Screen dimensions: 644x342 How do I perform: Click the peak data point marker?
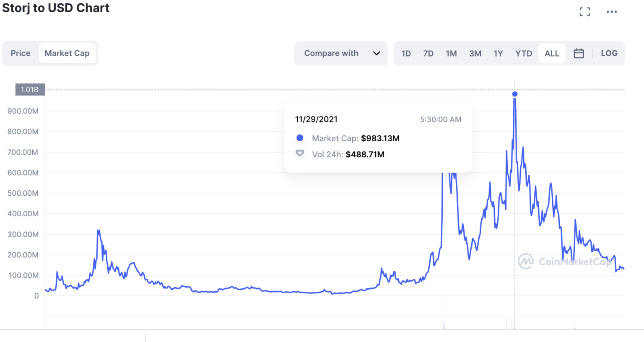point(515,94)
